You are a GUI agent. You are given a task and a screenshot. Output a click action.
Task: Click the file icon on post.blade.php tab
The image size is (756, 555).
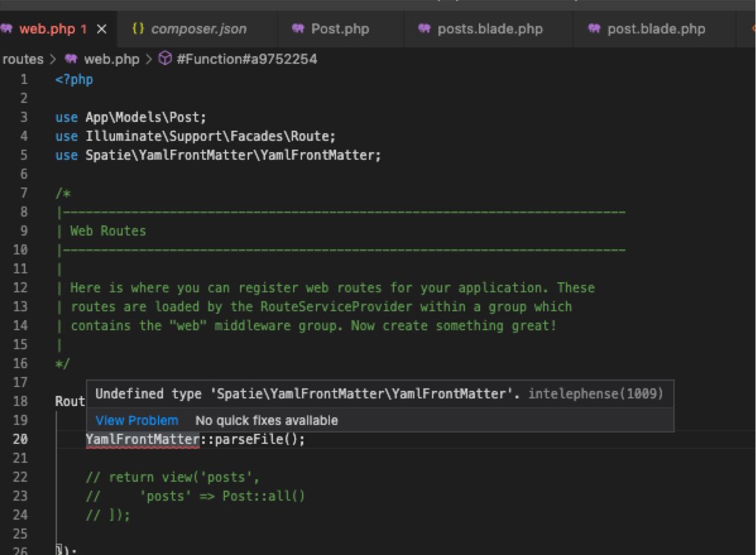(594, 29)
